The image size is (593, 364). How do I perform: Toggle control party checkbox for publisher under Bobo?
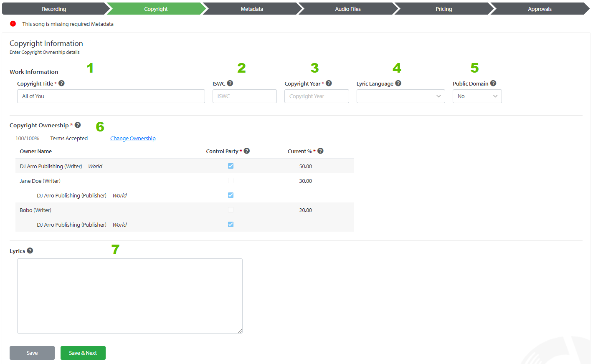[231, 224]
